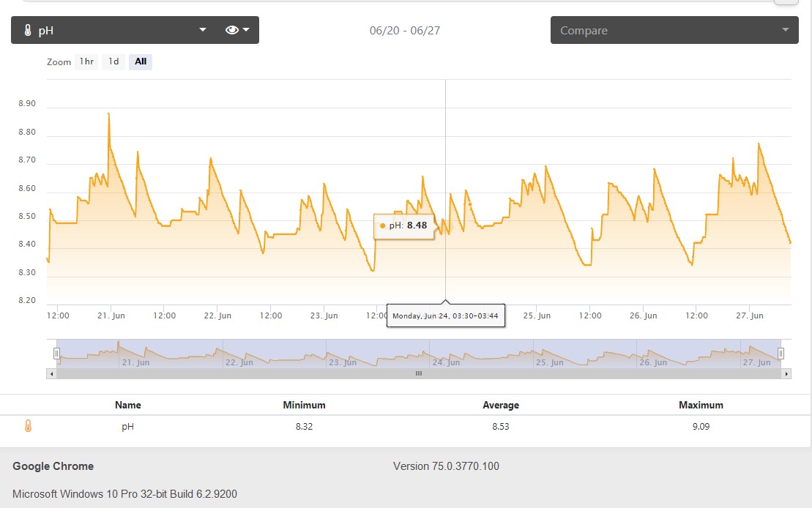Click the thermometer icon in the pH selector

pyautogui.click(x=28, y=31)
